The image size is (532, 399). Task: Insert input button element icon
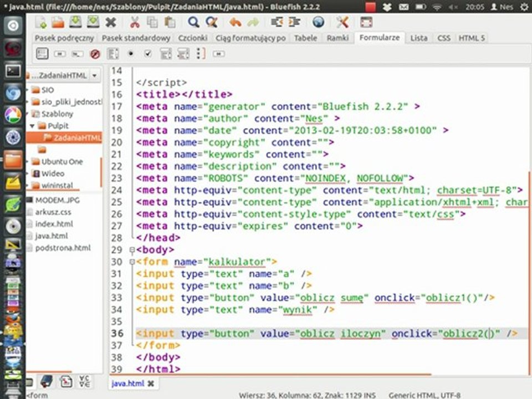tap(60, 54)
